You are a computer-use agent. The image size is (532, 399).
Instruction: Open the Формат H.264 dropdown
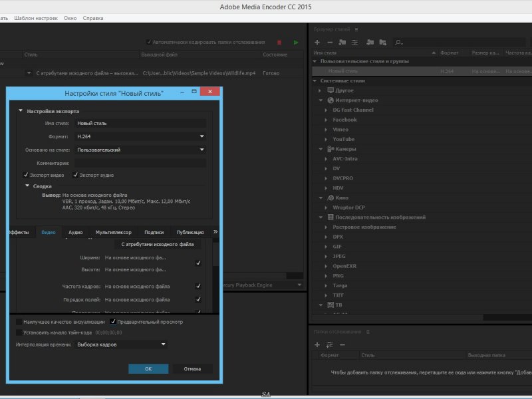pyautogui.click(x=140, y=136)
